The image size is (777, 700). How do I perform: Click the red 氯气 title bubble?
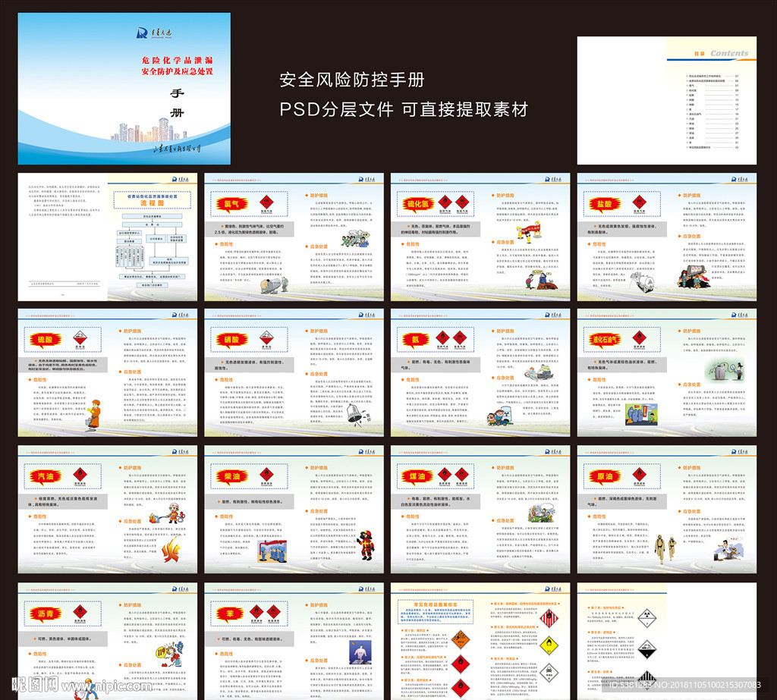click(x=233, y=203)
